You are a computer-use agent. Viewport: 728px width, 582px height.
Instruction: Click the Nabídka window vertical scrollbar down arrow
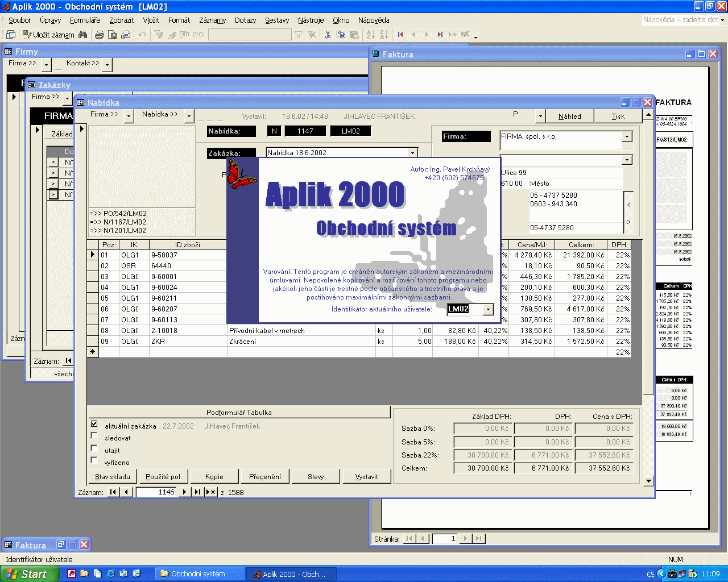pyautogui.click(x=648, y=481)
